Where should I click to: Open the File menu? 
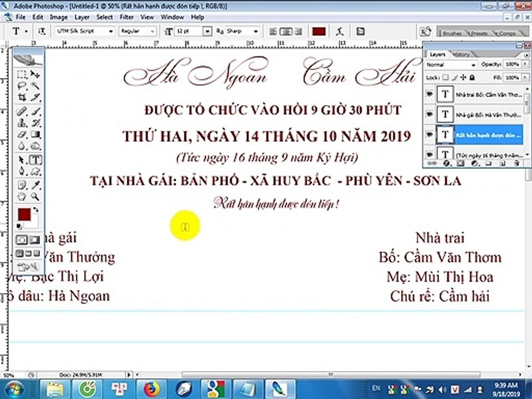(x=21, y=17)
